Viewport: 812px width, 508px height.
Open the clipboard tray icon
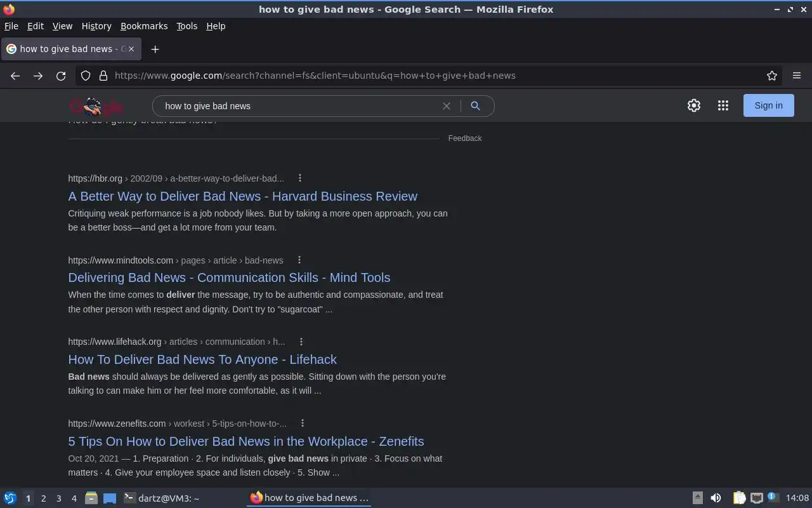740,498
